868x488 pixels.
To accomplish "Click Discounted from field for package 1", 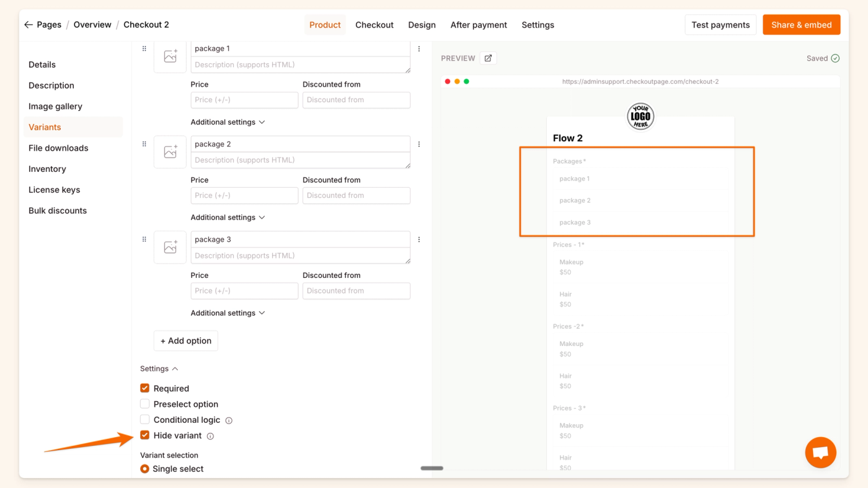I will pos(356,100).
